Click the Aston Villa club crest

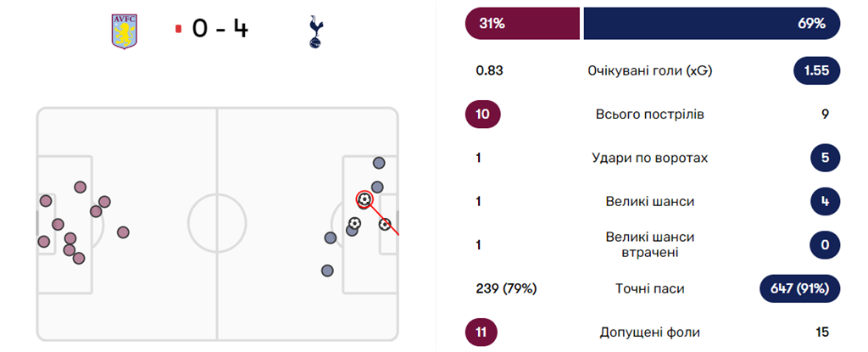124,31
